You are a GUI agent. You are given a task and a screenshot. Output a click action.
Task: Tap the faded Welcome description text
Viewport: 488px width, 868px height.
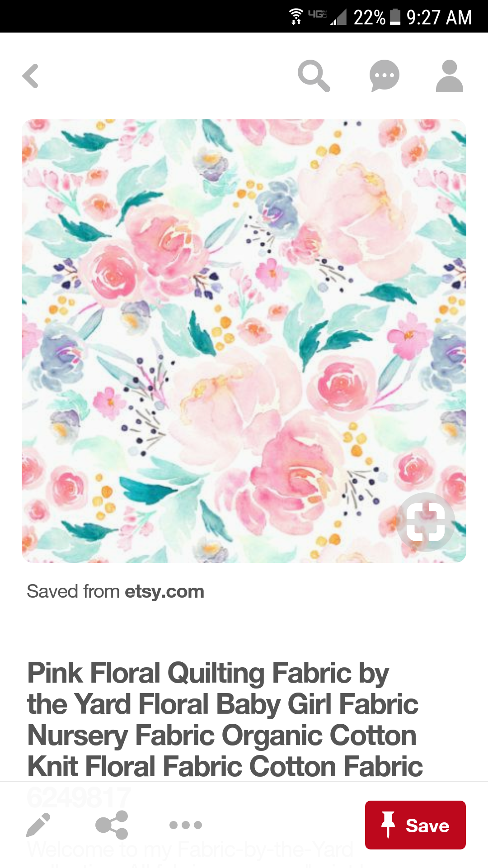tap(190, 850)
